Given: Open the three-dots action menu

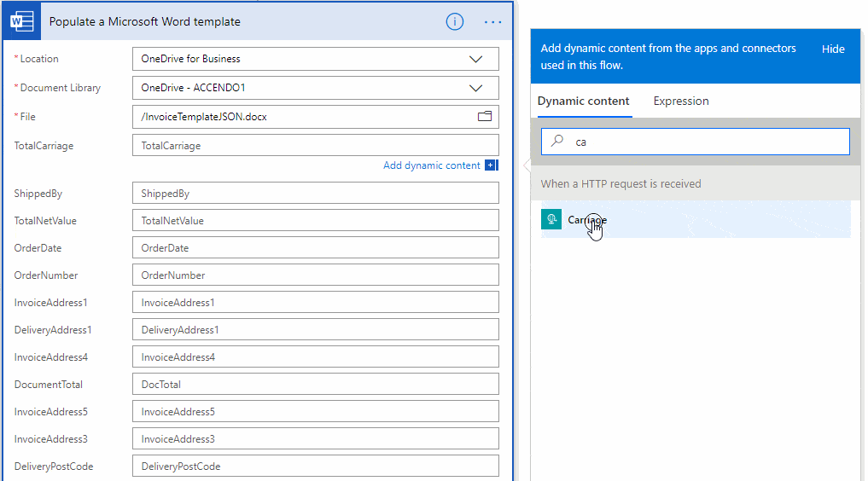Looking at the screenshot, I should [492, 22].
